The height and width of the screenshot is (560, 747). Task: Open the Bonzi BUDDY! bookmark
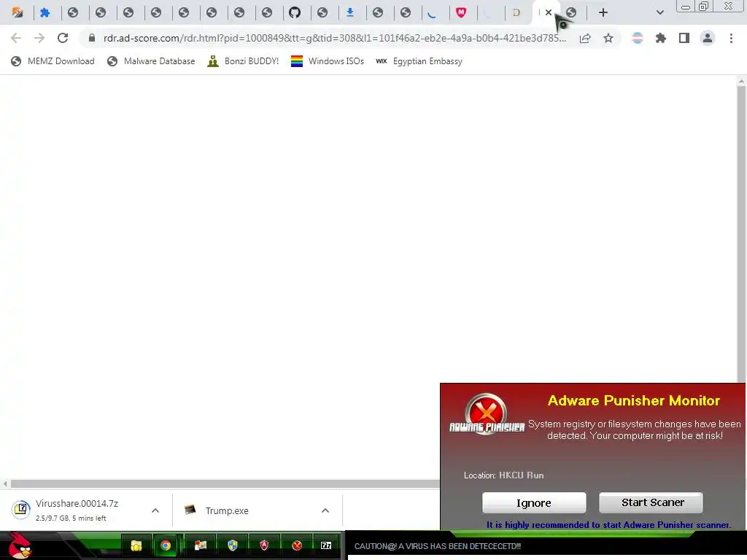click(x=243, y=61)
